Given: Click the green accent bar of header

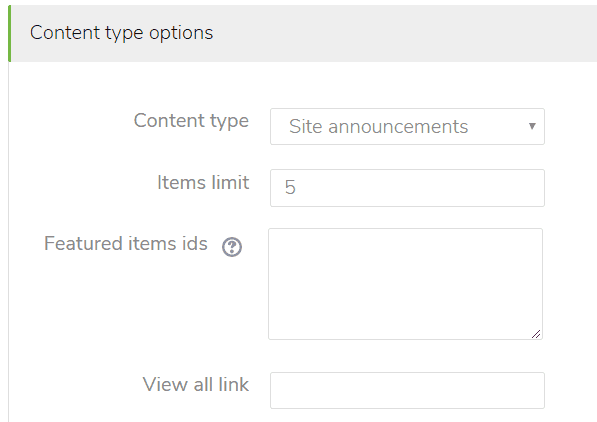Looking at the screenshot, I should 10,33.
